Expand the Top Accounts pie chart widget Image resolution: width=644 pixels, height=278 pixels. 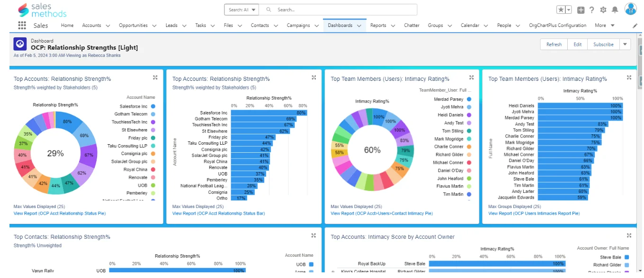point(155,78)
